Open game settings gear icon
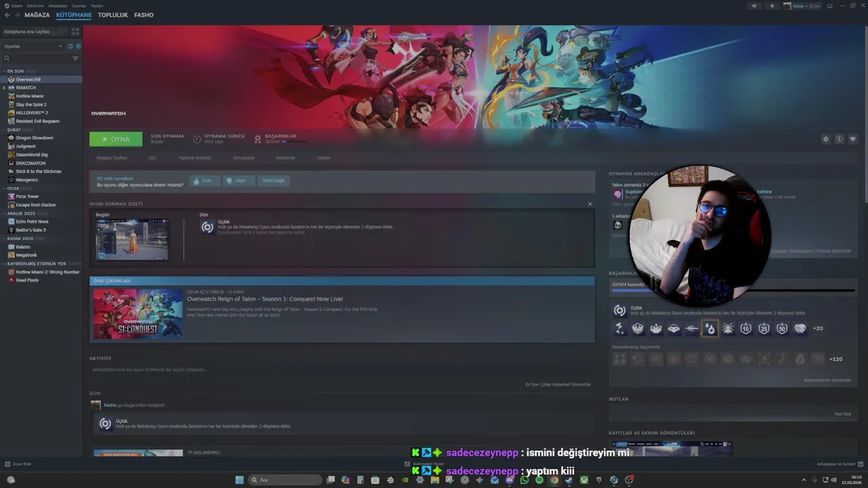Viewport: 868px width, 488px height. pos(825,139)
